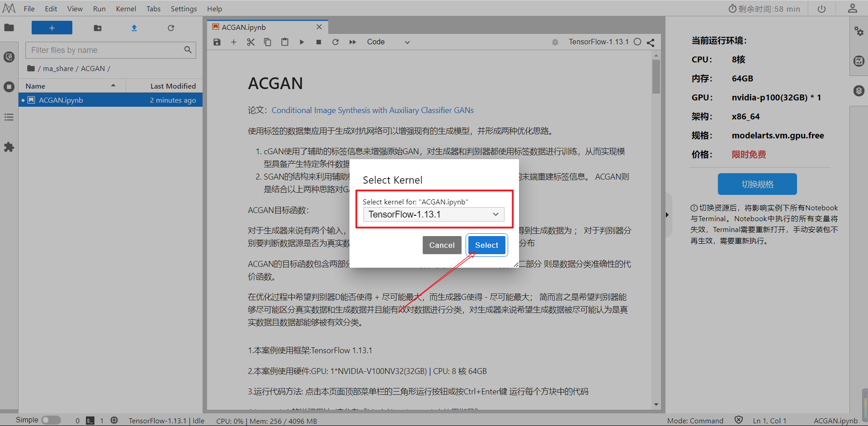Image resolution: width=868 pixels, height=426 pixels.
Task: Sort files by Last Modified column
Action: pos(165,86)
